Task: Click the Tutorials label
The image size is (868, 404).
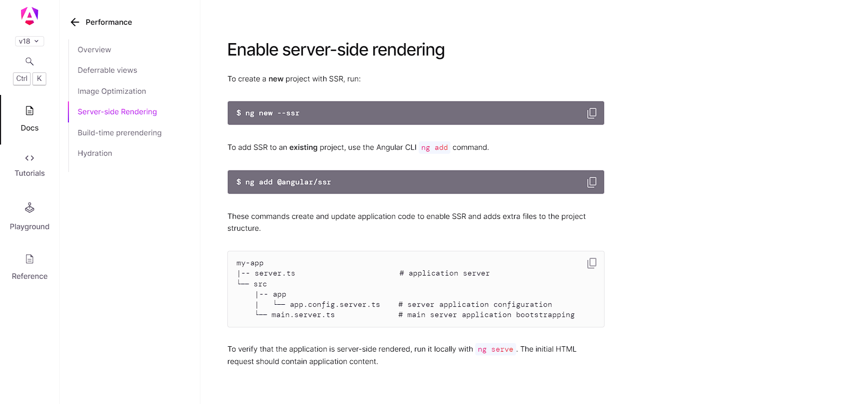Action: point(30,173)
